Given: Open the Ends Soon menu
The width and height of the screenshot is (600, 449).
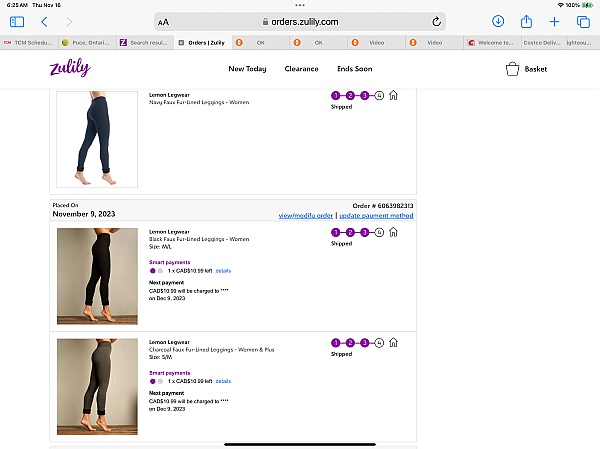Looking at the screenshot, I should click(x=355, y=69).
